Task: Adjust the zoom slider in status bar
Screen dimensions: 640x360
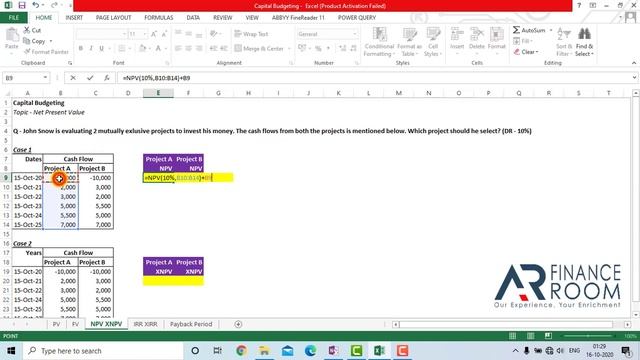Action: (588, 336)
